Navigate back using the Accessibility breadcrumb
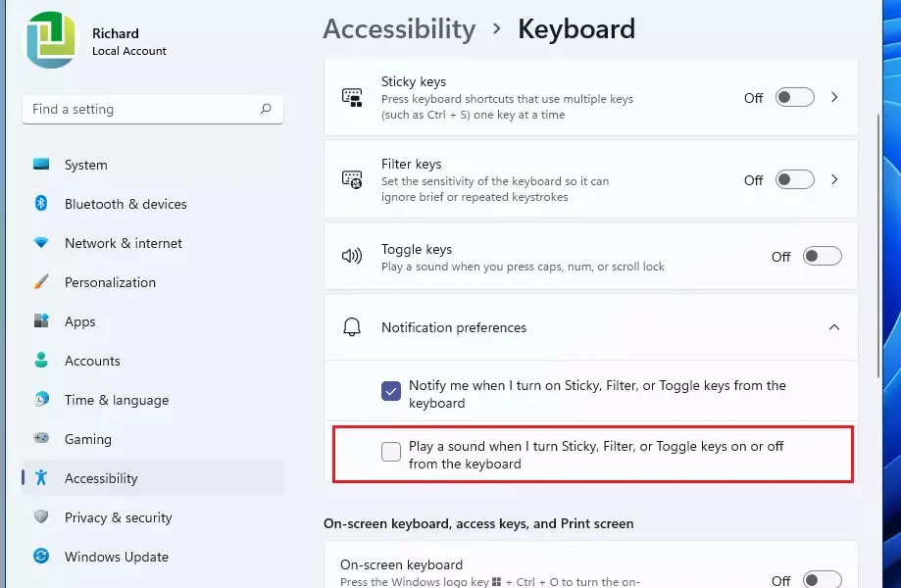 [399, 29]
